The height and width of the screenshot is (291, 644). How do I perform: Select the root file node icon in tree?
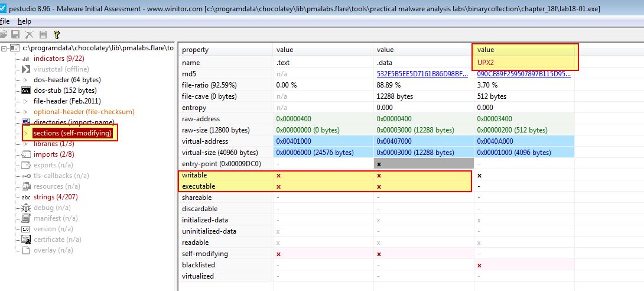tap(15, 48)
